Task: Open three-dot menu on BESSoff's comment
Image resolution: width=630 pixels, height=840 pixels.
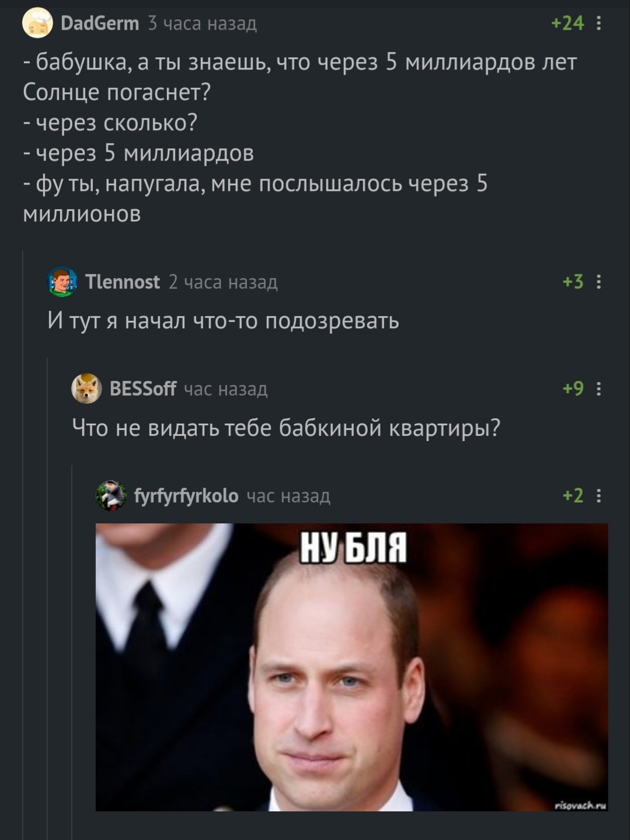Action: coord(598,388)
